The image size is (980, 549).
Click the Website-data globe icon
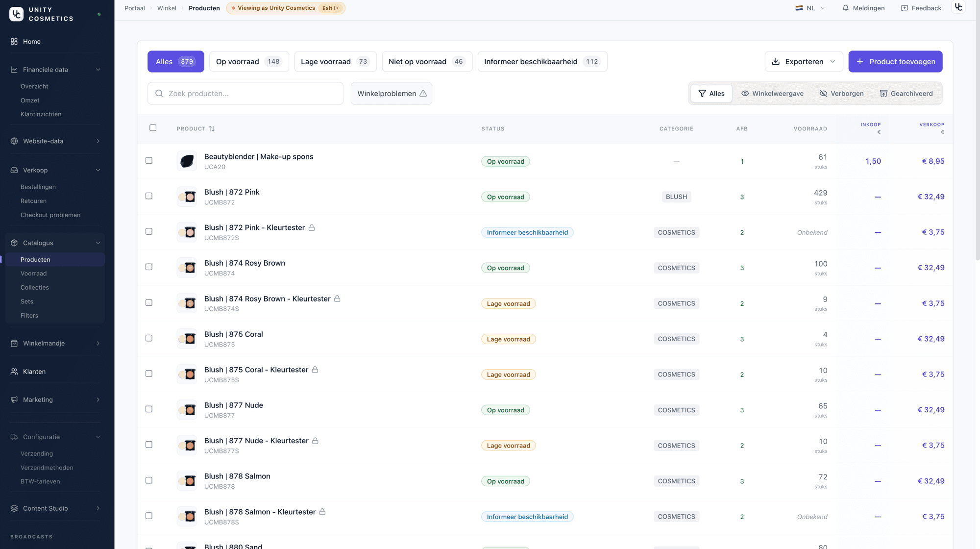(14, 141)
